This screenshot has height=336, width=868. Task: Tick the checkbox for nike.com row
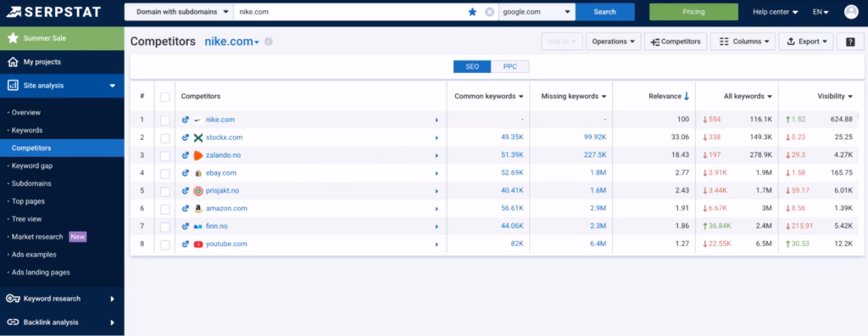165,120
